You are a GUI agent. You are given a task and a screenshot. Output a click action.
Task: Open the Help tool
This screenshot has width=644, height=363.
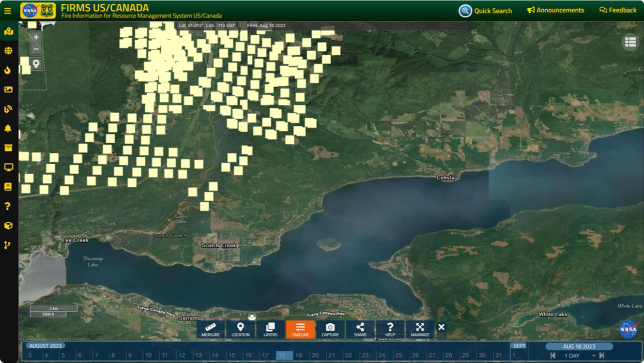(390, 329)
